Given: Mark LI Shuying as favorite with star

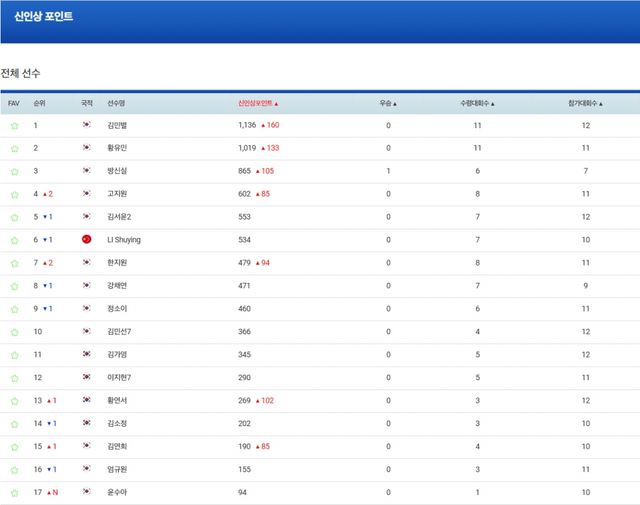Looking at the screenshot, I should 14,241.
